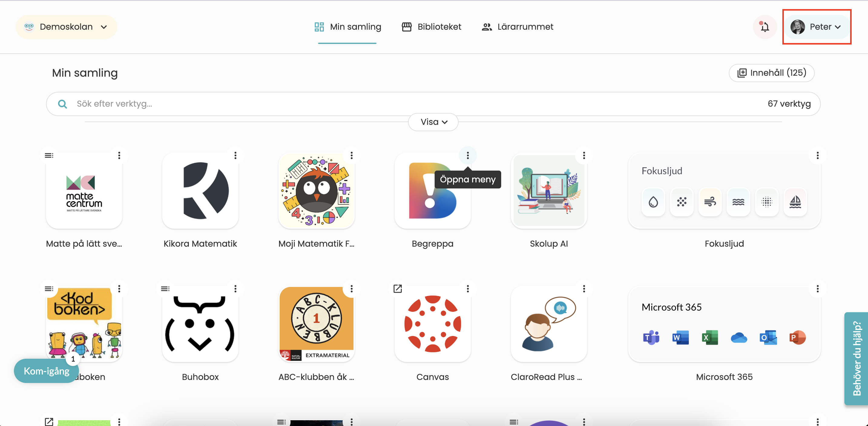This screenshot has width=868, height=426.
Task: Launch OneDrive cloud icon
Action: tap(739, 337)
